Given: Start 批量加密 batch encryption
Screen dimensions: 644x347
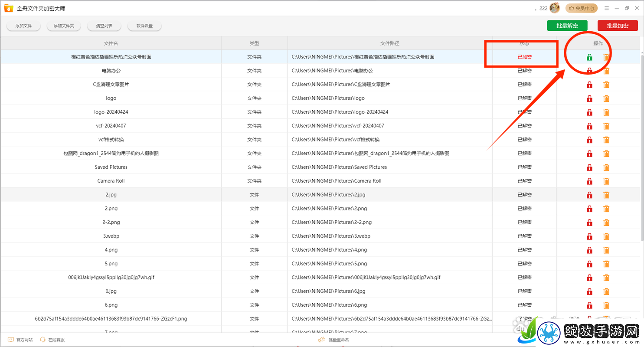Looking at the screenshot, I should pos(618,26).
